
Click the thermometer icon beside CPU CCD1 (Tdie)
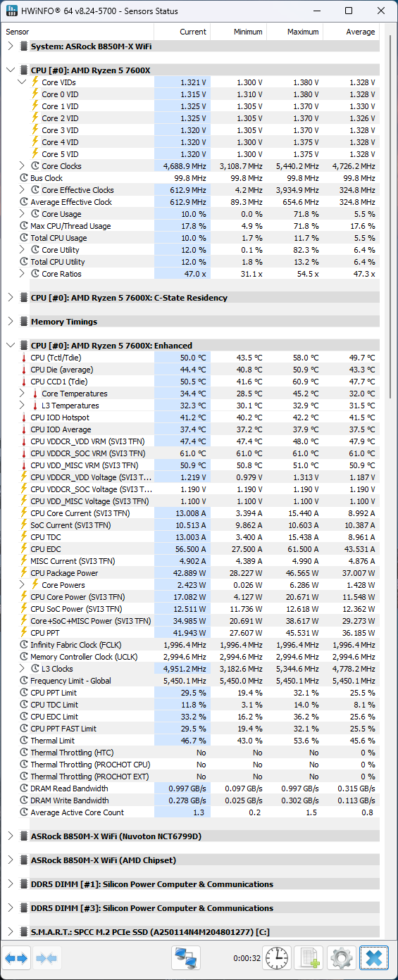point(24,382)
